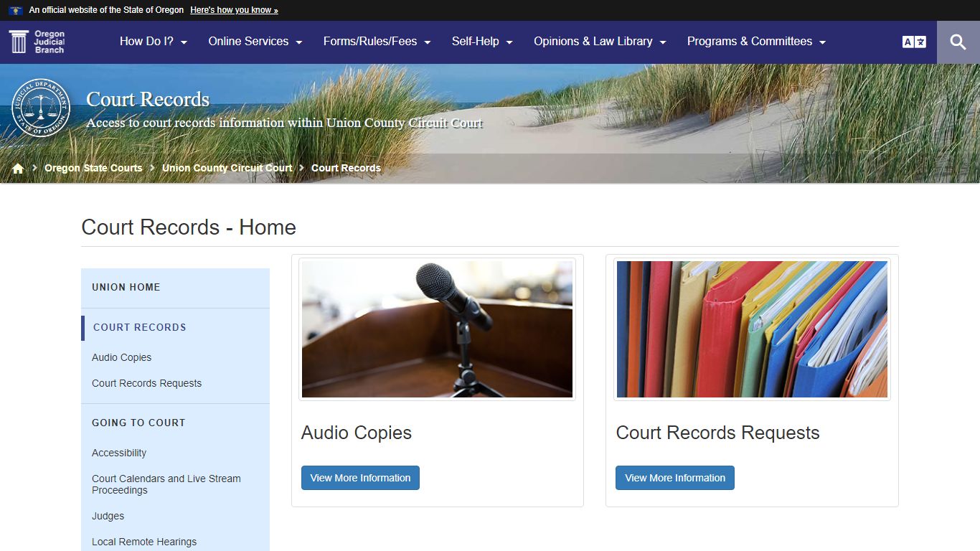Open the Court Records Requests sidebar link

[x=146, y=383]
